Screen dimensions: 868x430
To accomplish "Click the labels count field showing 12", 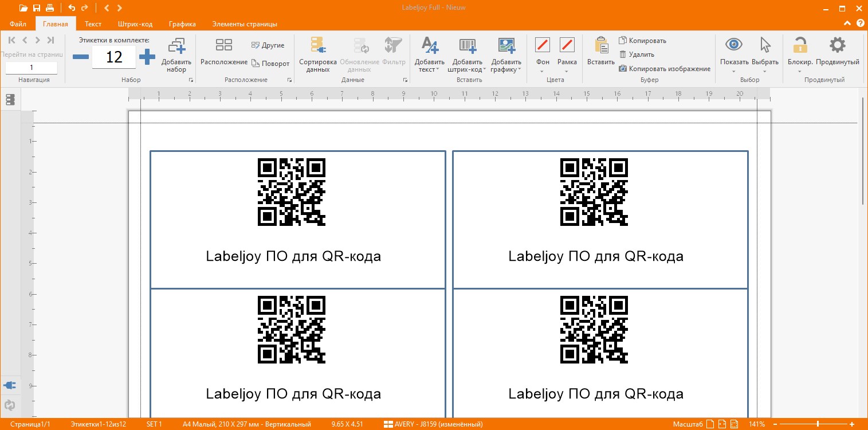I will 114,57.
